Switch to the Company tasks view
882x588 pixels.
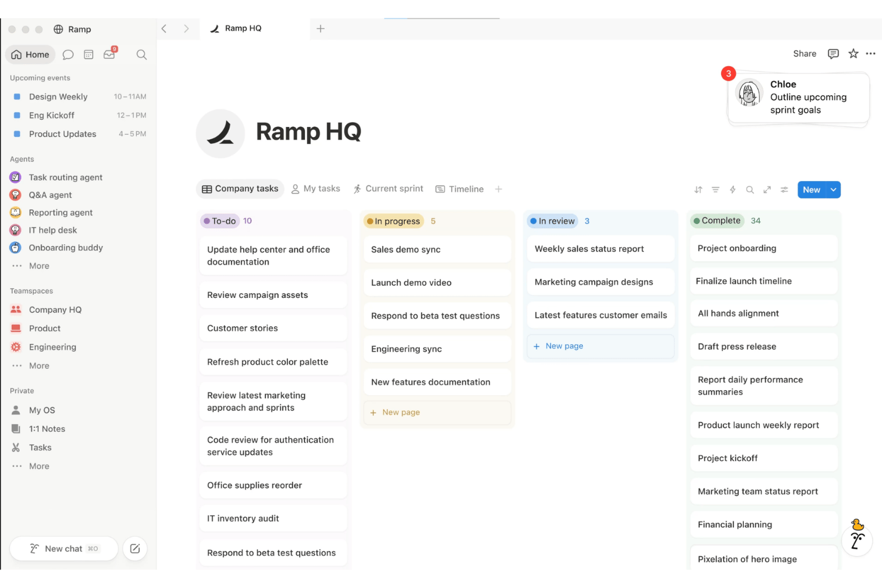point(240,189)
